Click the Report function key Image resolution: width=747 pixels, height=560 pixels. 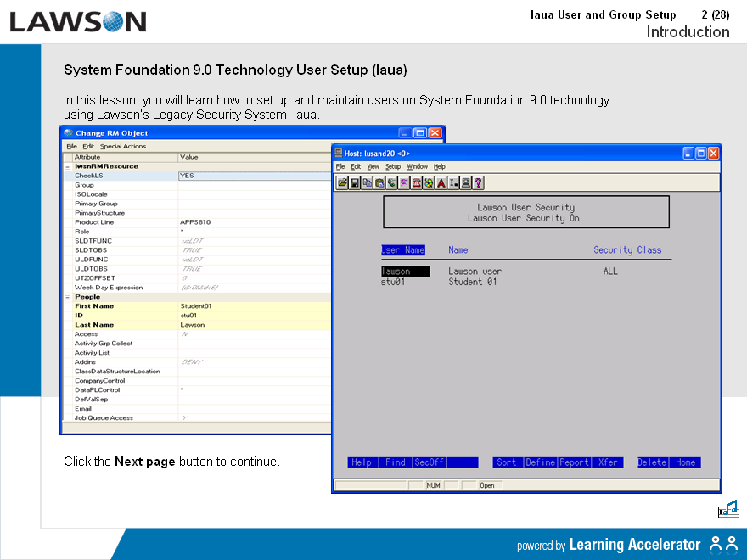point(574,462)
